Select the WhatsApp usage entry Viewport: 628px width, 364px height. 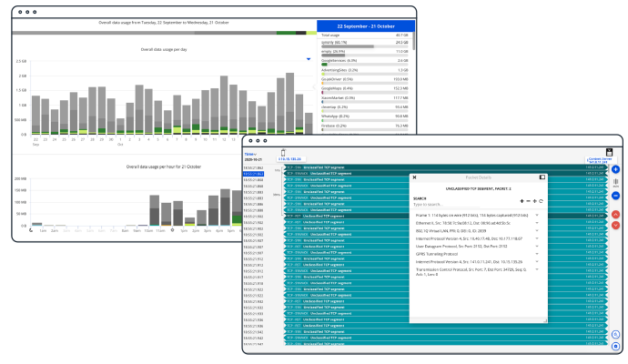pos(364,117)
